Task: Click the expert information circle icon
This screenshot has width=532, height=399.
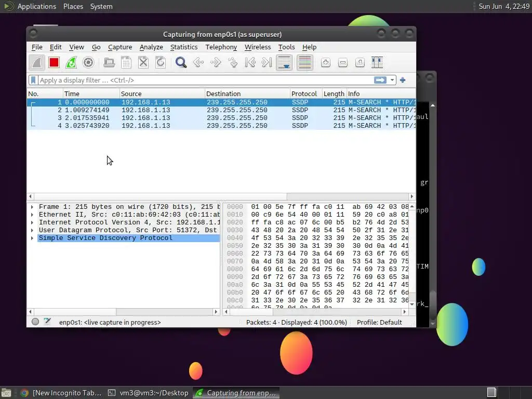Action: click(35, 322)
